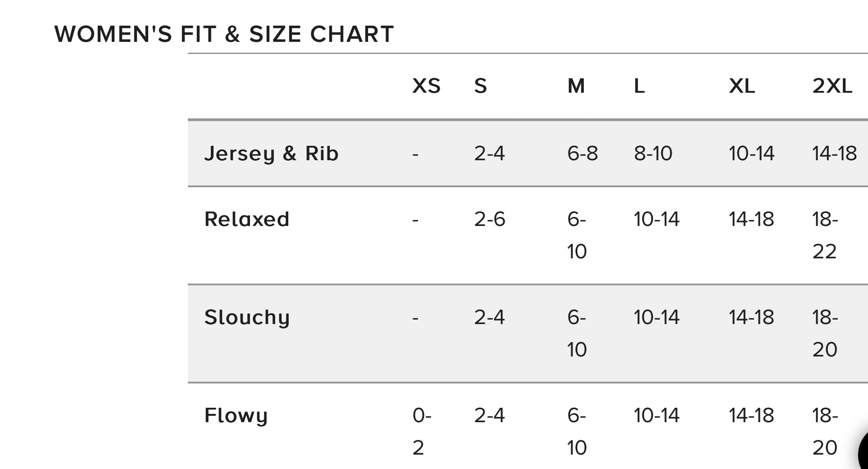Click the M column header
Viewport: 868px width, 469px height.
[x=576, y=86]
